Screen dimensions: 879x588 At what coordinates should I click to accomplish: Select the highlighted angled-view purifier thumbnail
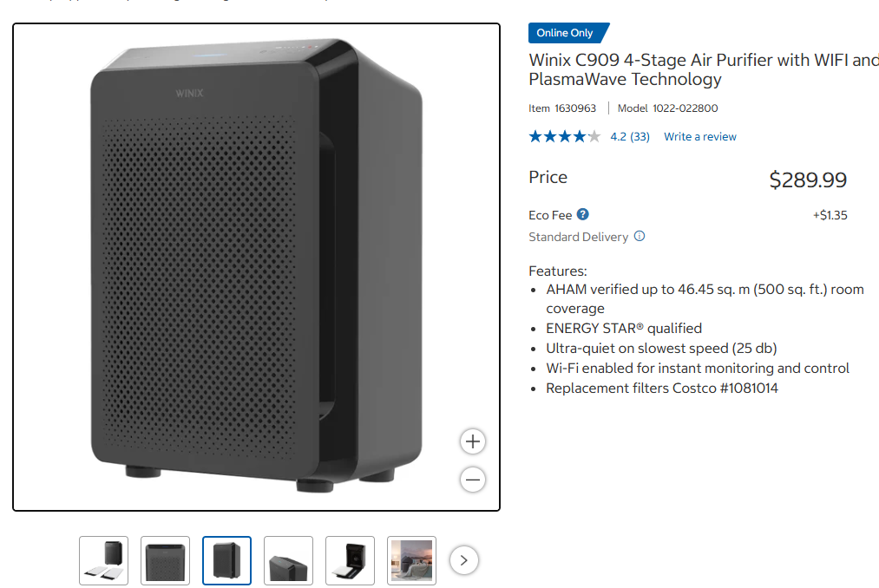pos(227,560)
